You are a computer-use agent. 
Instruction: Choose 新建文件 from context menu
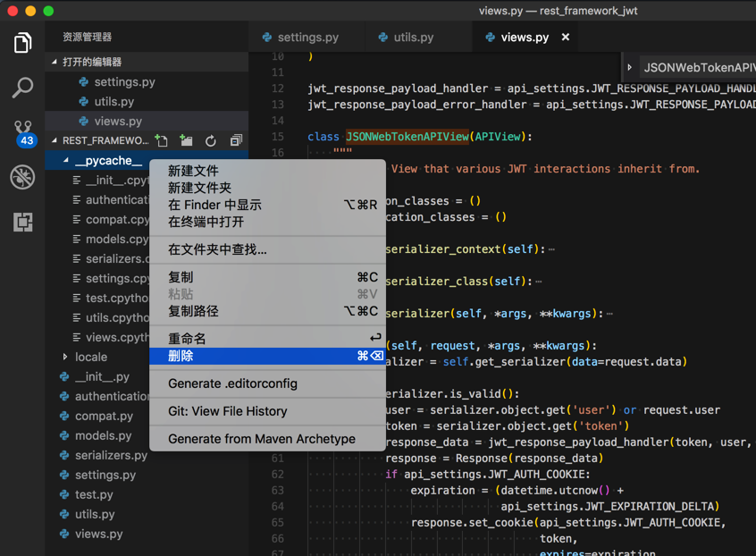[267, 171]
